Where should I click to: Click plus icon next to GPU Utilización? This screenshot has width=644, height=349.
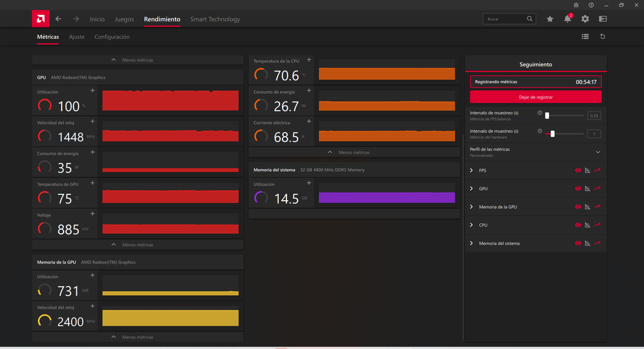(x=93, y=91)
